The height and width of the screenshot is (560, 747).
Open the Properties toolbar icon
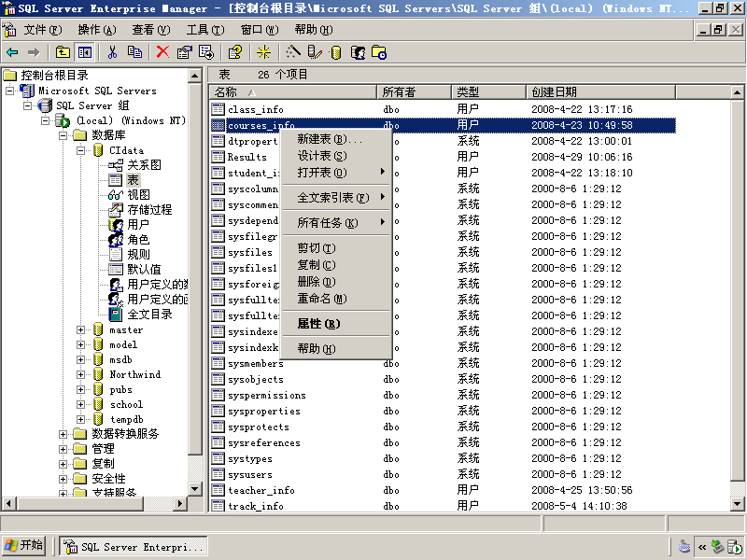184,52
